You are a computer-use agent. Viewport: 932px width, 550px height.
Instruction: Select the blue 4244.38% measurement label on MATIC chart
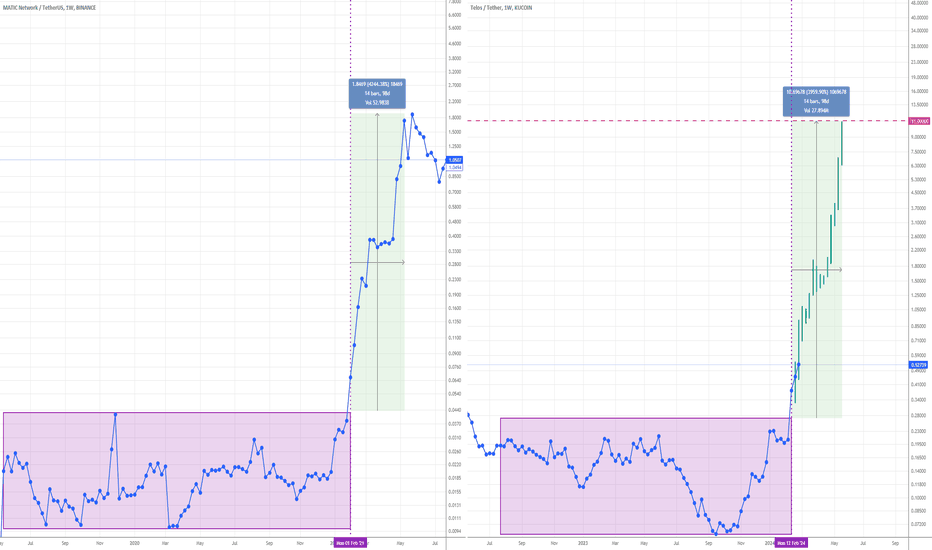[377, 93]
